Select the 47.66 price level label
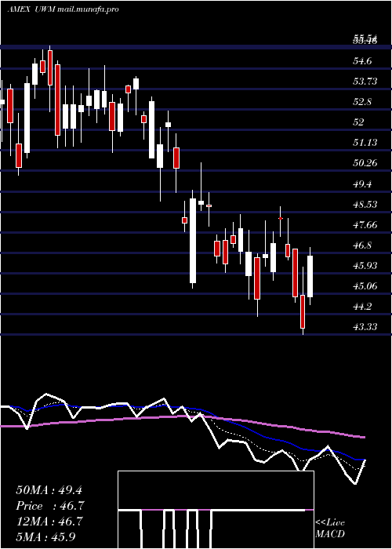This screenshot has width=392, height=549. tap(366, 225)
